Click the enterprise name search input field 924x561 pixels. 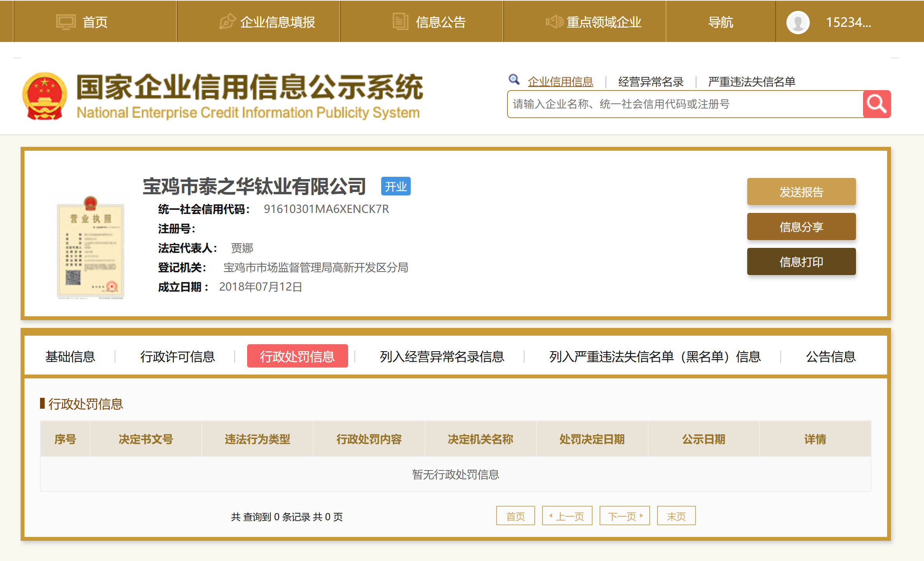tap(684, 104)
